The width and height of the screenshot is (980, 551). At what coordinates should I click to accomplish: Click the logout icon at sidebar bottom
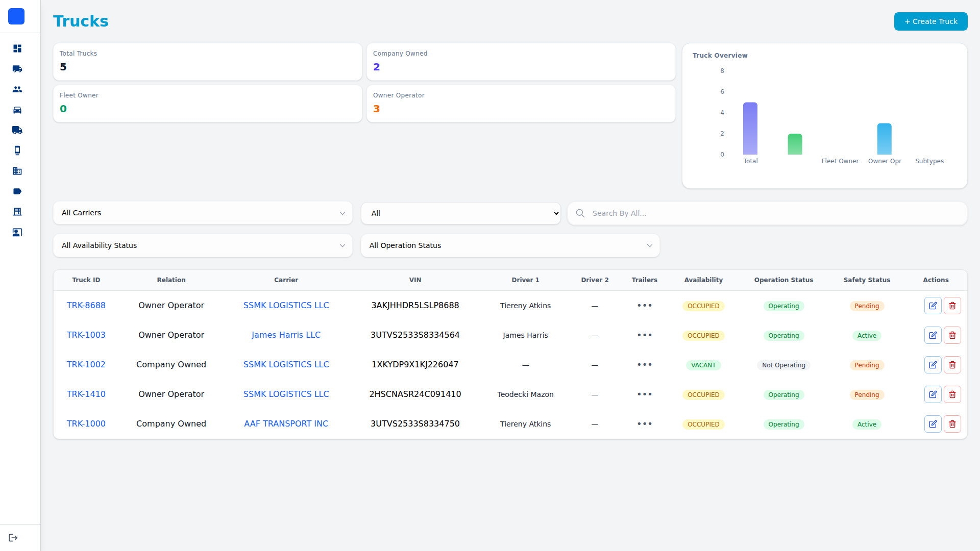coord(13,538)
